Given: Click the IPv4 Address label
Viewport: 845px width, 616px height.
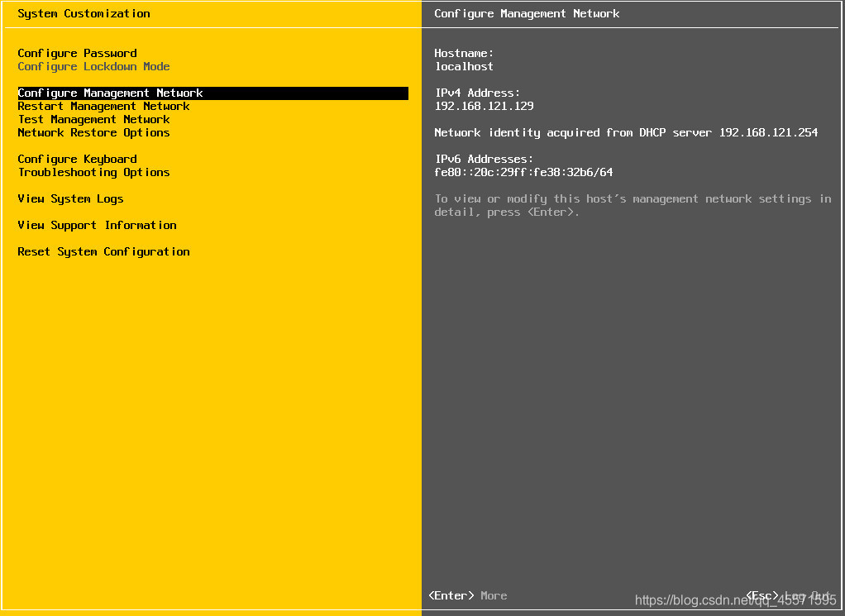Looking at the screenshot, I should [477, 93].
